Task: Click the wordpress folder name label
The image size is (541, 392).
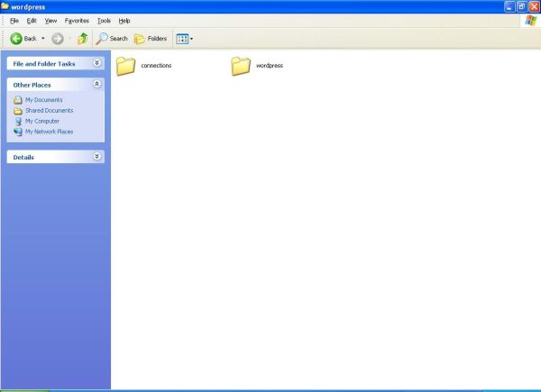Action: (x=270, y=66)
